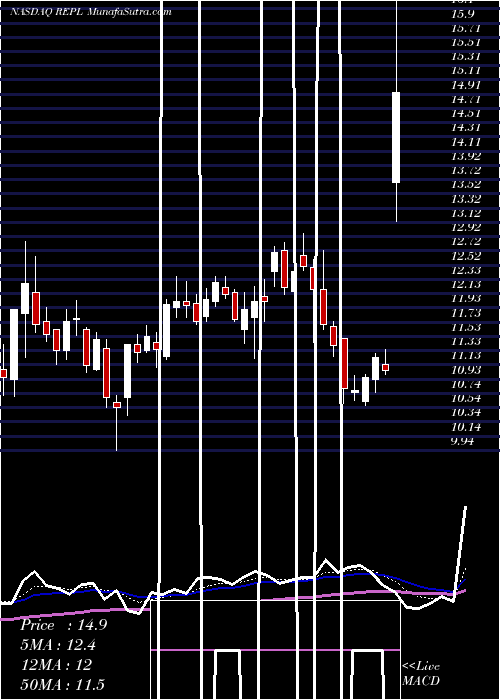Image resolution: width=500 pixels, height=700 pixels.
Task: Click the 12.52 price axis label
Action: click(x=466, y=256)
